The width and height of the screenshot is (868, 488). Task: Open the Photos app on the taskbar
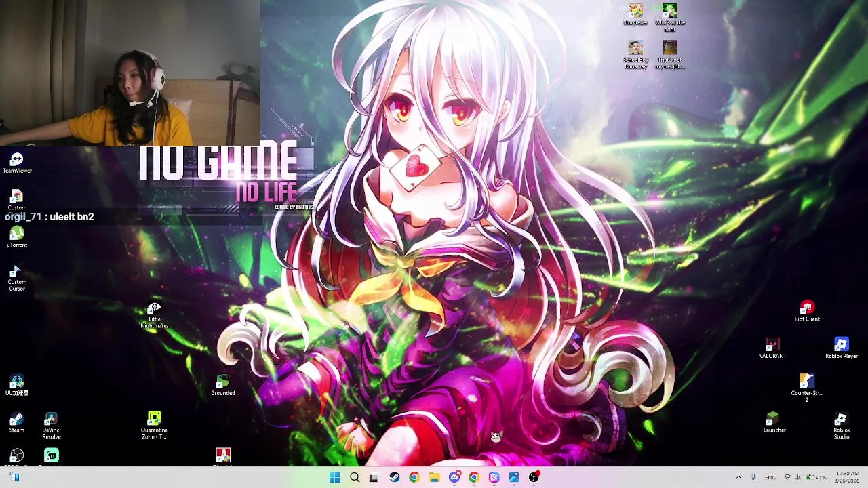point(514,478)
